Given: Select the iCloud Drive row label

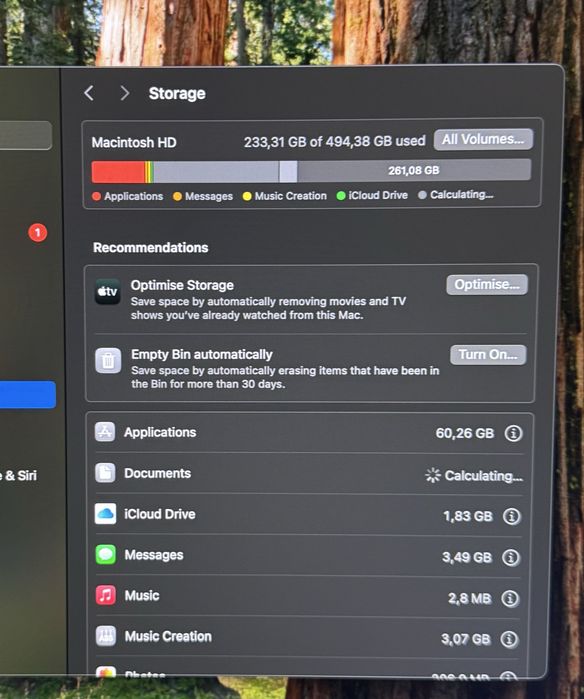Looking at the screenshot, I should [x=160, y=514].
